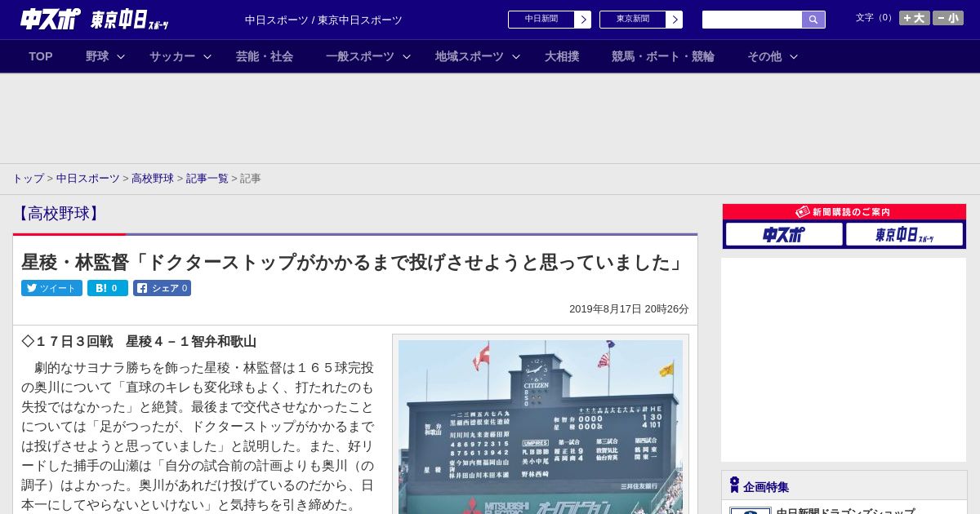This screenshot has width=980, height=514.
Task: Expand 一般スポーツ dropdown chevron
Action: (407, 56)
